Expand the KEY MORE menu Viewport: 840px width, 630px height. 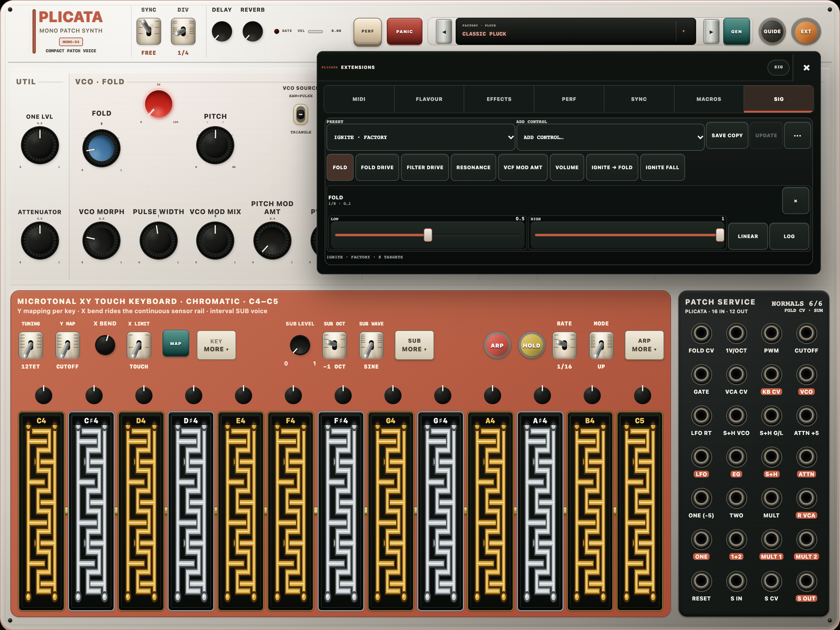pyautogui.click(x=216, y=345)
